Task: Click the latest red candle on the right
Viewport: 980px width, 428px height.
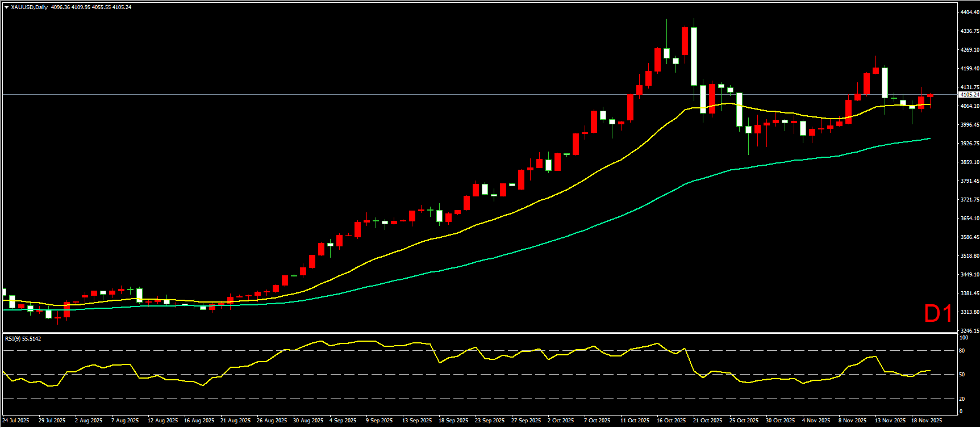Action: [930, 95]
